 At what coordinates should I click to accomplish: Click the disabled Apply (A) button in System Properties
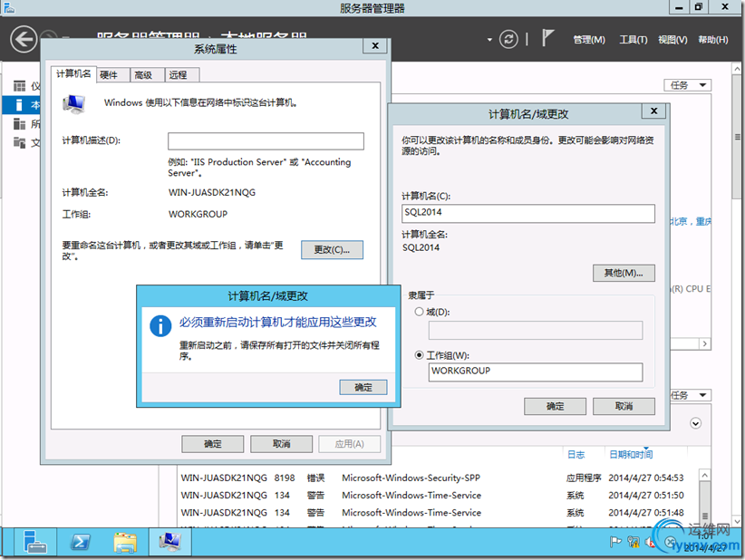click(x=349, y=444)
